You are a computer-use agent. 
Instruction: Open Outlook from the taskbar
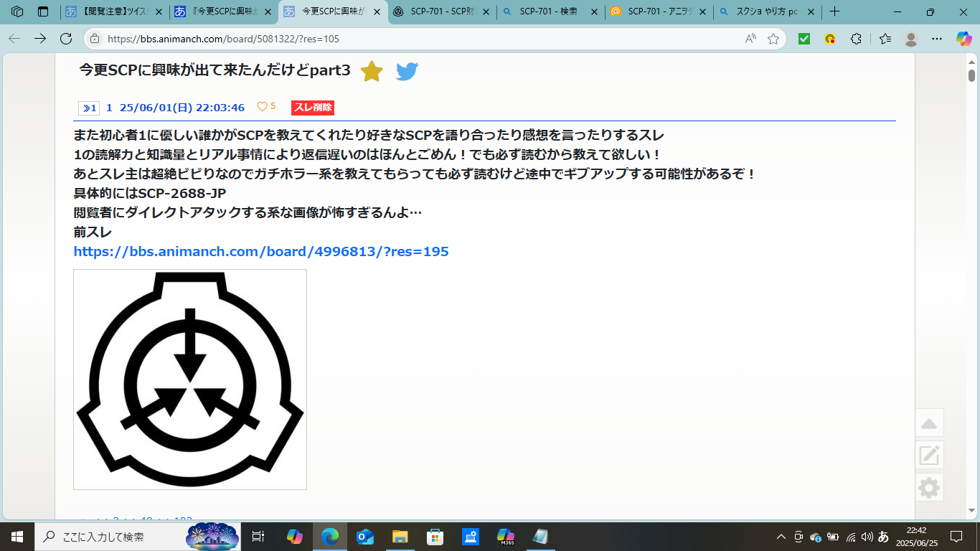(x=365, y=537)
